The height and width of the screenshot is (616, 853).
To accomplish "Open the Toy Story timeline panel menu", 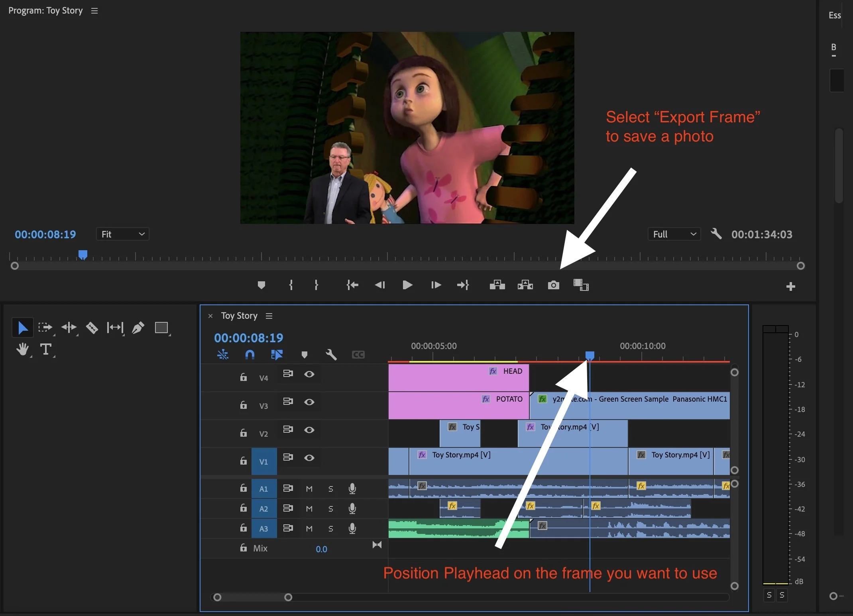I will (269, 316).
